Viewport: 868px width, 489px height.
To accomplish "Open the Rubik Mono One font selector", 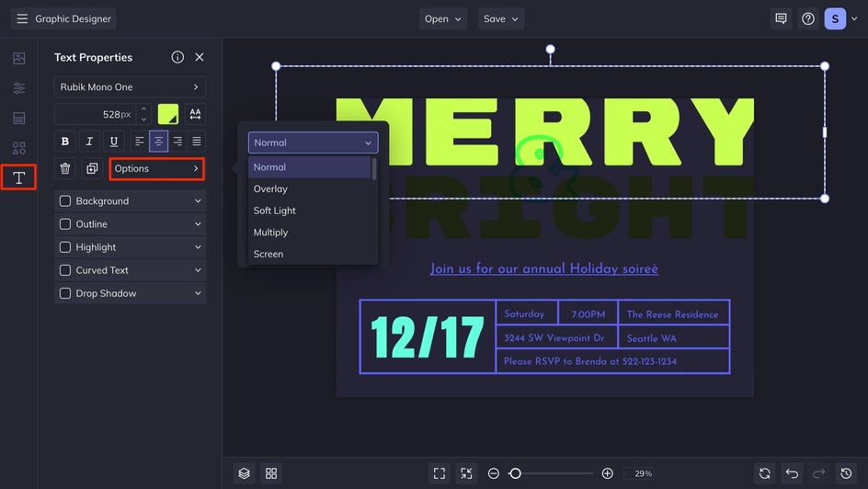I will click(130, 86).
